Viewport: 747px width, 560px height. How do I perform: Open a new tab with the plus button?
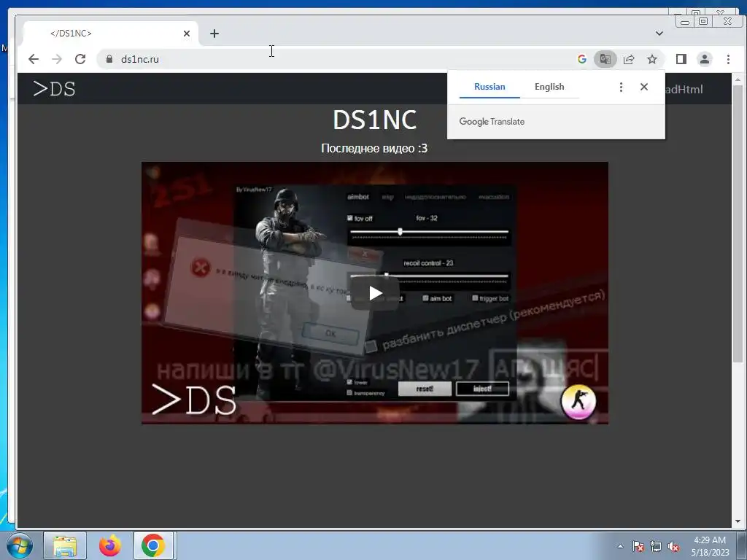214,34
